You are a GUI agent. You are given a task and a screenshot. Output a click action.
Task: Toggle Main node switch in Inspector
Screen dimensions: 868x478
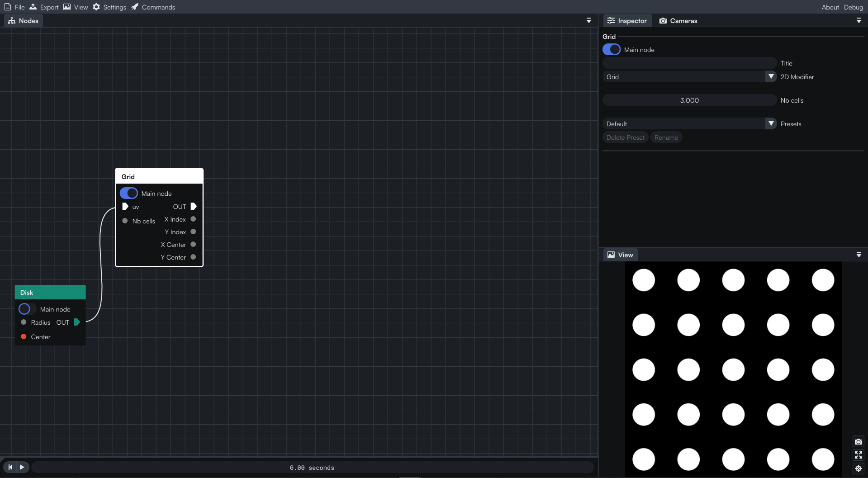click(612, 50)
